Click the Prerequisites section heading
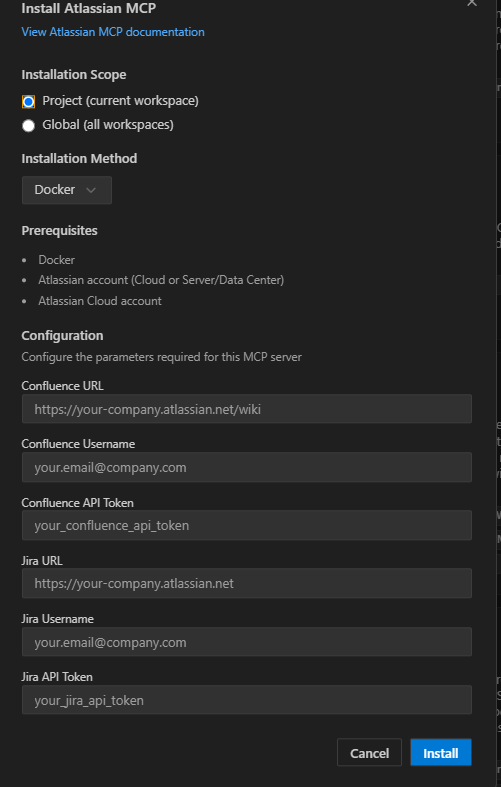The image size is (501, 787). [59, 231]
